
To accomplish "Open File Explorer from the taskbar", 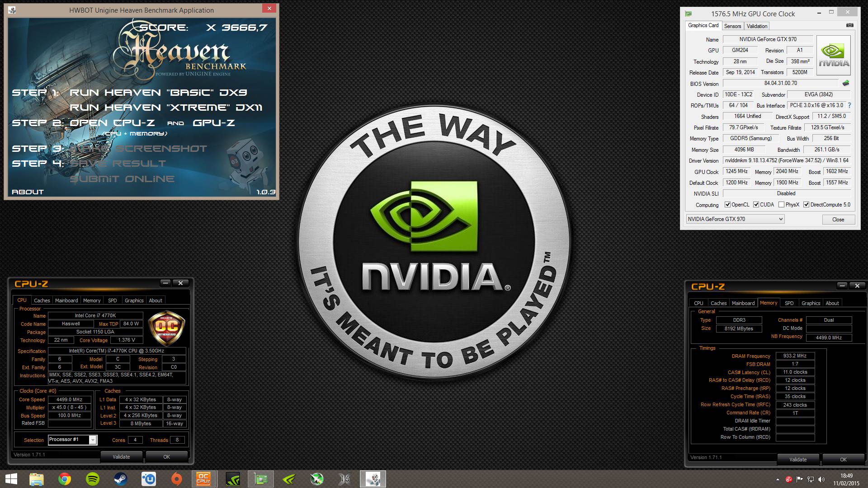I will coord(37,479).
